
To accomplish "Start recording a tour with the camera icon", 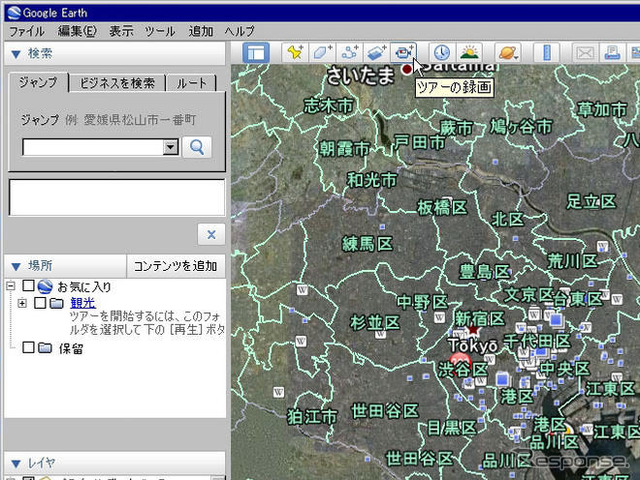I will (x=403, y=53).
